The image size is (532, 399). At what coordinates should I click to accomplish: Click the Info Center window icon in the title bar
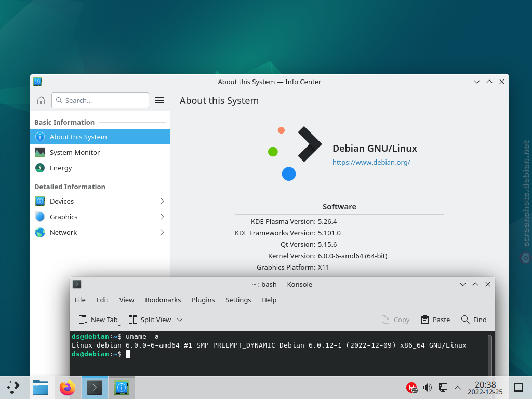coord(37,82)
